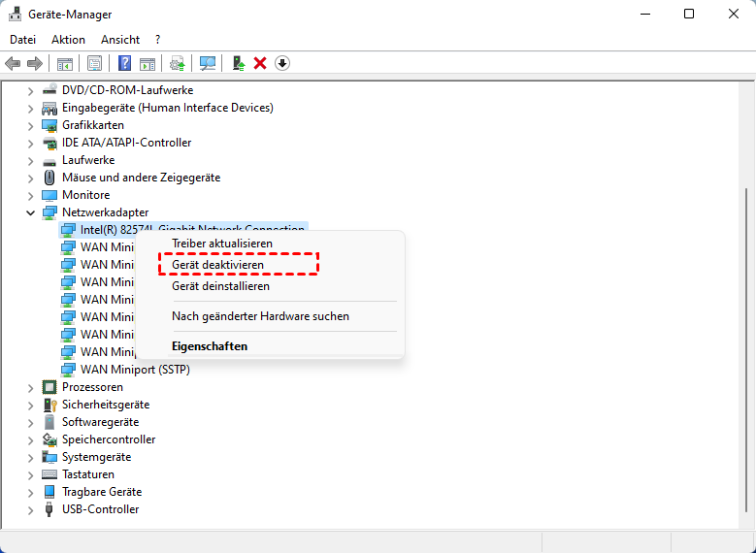Click the Speichercontroller icon
This screenshot has height=553, width=756.
click(x=49, y=439)
